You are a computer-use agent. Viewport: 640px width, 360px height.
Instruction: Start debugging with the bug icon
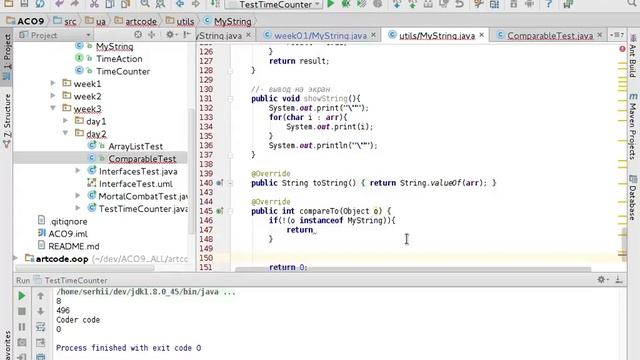coord(346,4)
